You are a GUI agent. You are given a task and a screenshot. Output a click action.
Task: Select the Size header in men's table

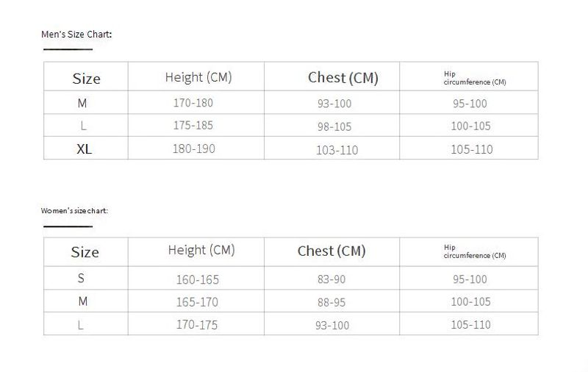(x=86, y=79)
